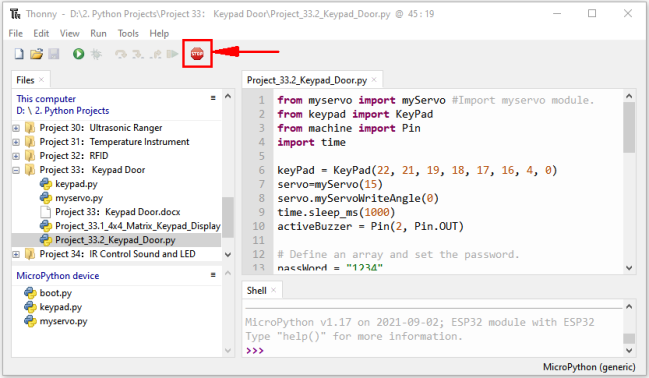Click the Resume debugging toolbar icon
The height and width of the screenshot is (378, 649).
(x=172, y=54)
